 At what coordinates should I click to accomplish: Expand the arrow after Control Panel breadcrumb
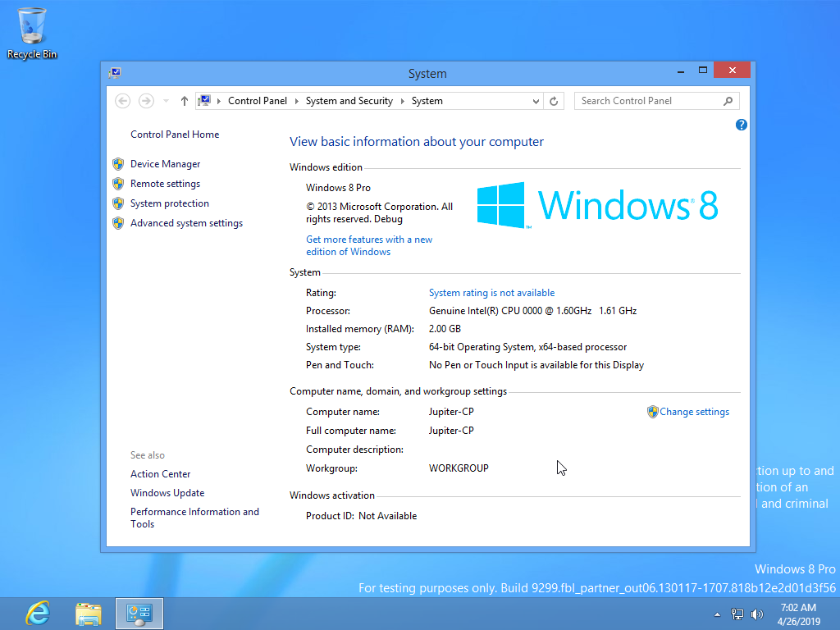click(x=296, y=101)
